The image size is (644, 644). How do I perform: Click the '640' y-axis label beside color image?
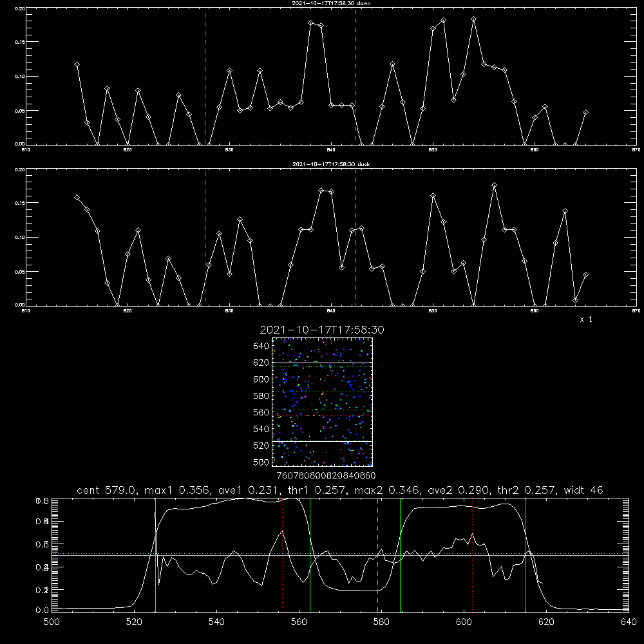[261, 346]
